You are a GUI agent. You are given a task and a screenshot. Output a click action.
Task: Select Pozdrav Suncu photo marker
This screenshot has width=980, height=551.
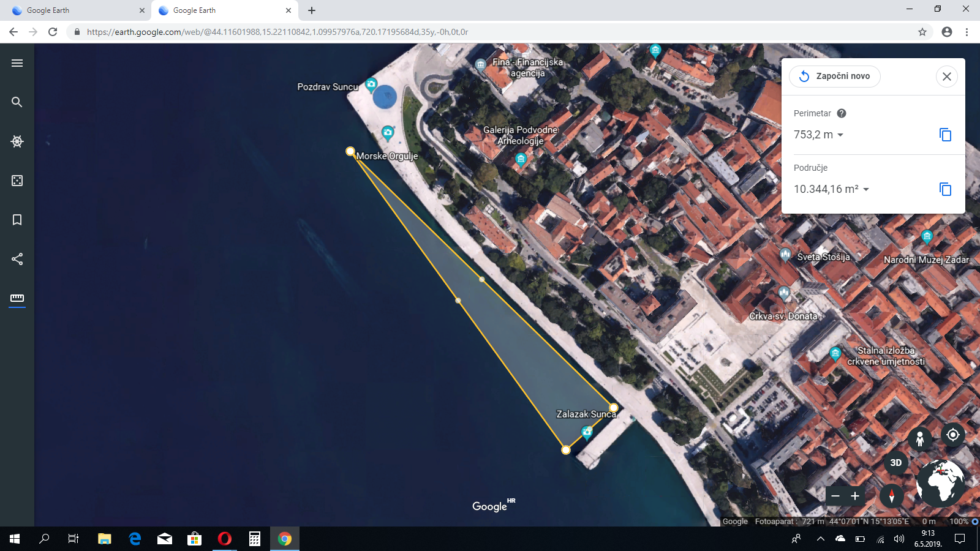tap(371, 84)
